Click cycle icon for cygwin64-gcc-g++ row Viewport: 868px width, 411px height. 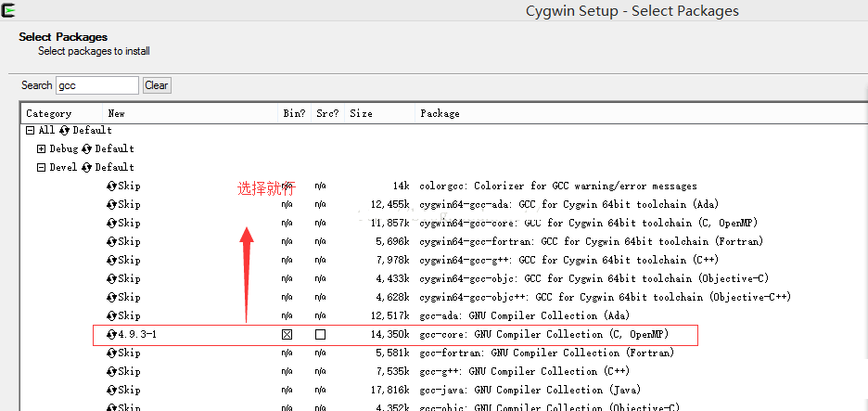coord(111,261)
